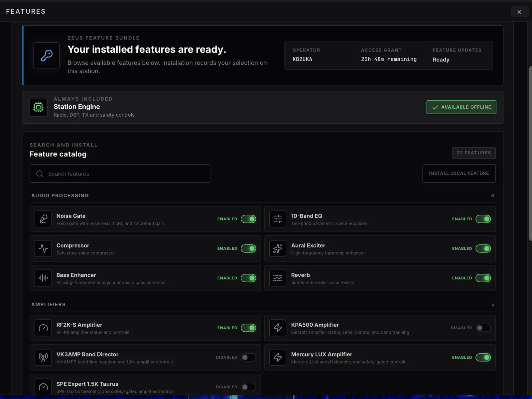Click the 'Soft-knee voice compressor' description
The width and height of the screenshot is (532, 399).
[x=86, y=253]
